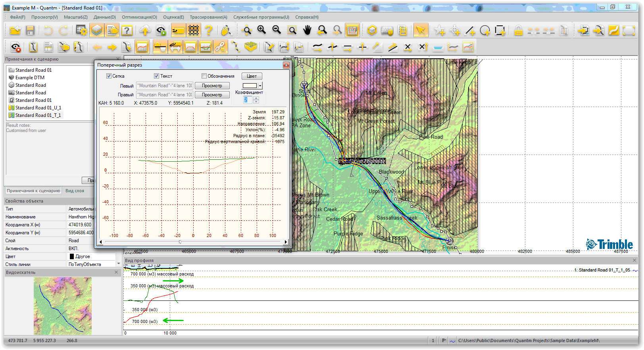Click the eye with red stop icon
Image resolution: width=644 pixels, height=350 pixels.
click(x=15, y=48)
